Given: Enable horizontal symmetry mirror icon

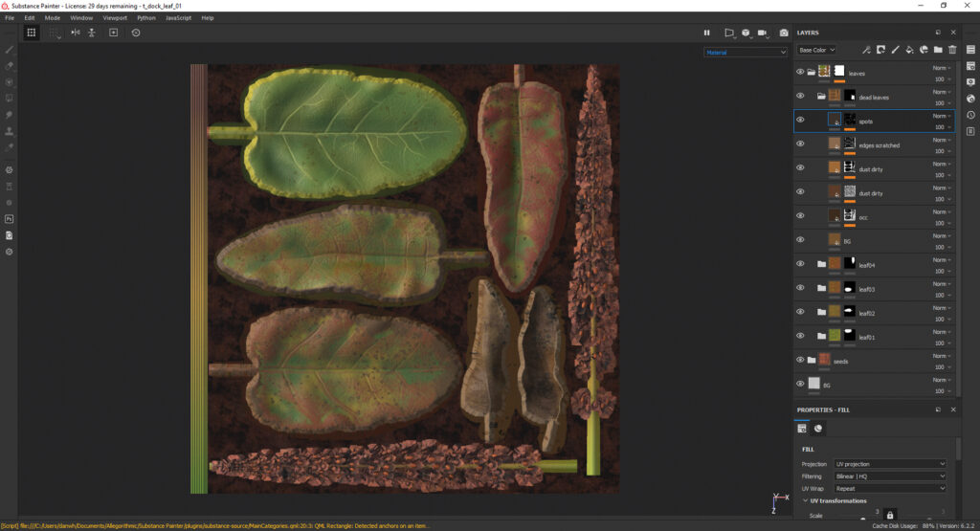Looking at the screenshot, I should pyautogui.click(x=75, y=33).
